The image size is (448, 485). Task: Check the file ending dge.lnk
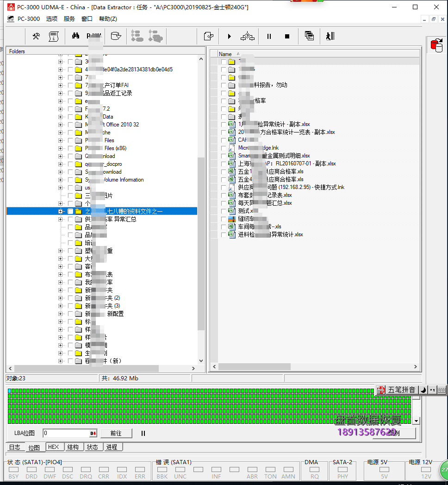point(224,148)
